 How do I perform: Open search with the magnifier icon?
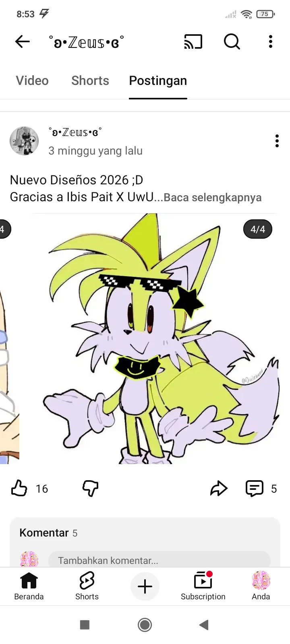(x=232, y=41)
